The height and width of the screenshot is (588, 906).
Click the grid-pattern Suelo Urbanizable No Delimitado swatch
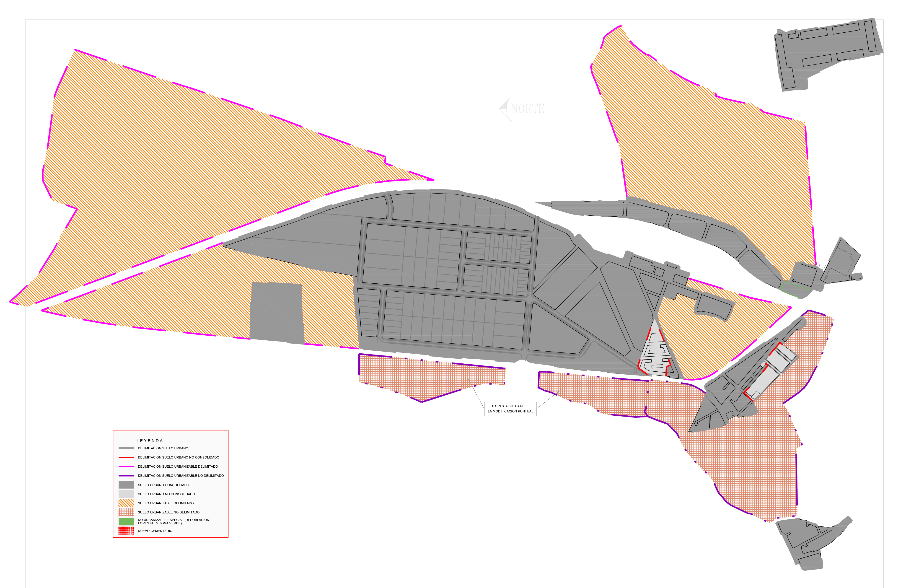(x=126, y=512)
